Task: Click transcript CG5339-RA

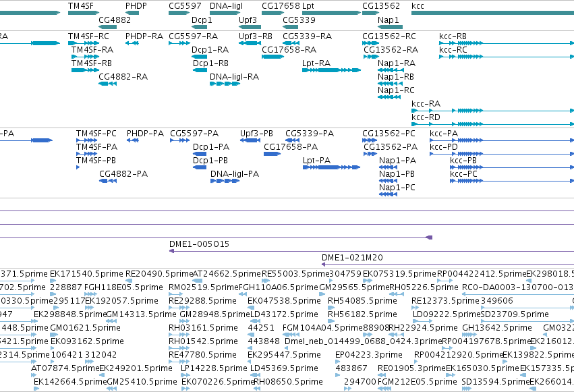Action: click(291, 43)
